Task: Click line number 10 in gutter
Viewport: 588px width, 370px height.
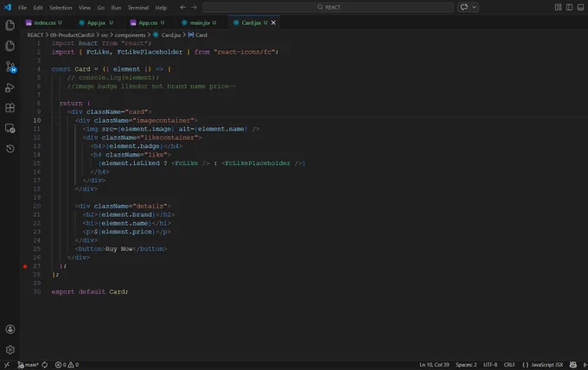Action: (36, 120)
